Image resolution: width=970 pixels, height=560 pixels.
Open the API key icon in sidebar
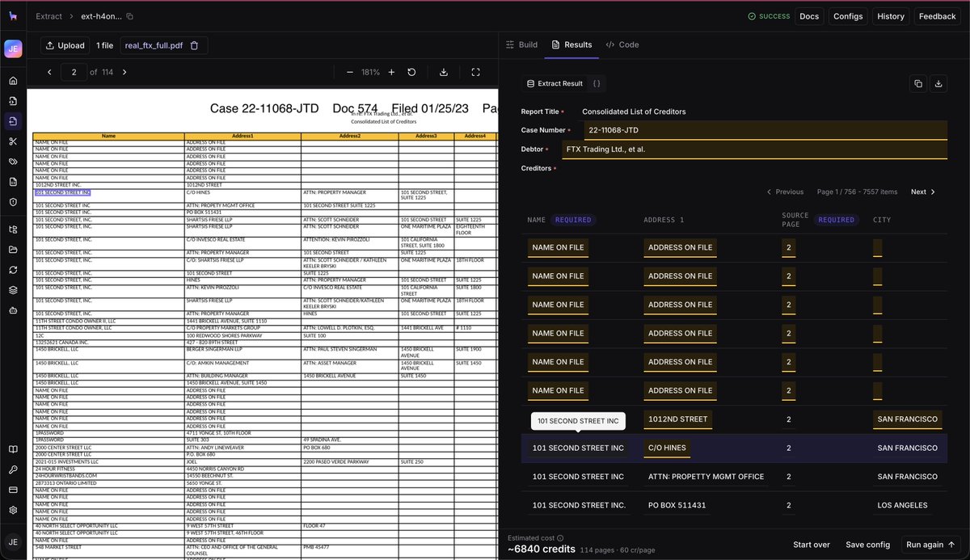tap(13, 470)
